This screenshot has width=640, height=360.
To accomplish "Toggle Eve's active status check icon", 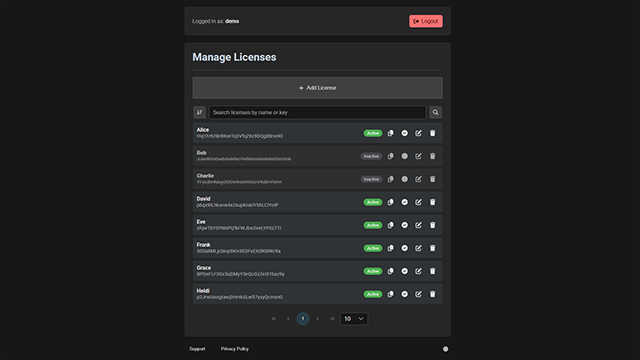I will pos(404,225).
